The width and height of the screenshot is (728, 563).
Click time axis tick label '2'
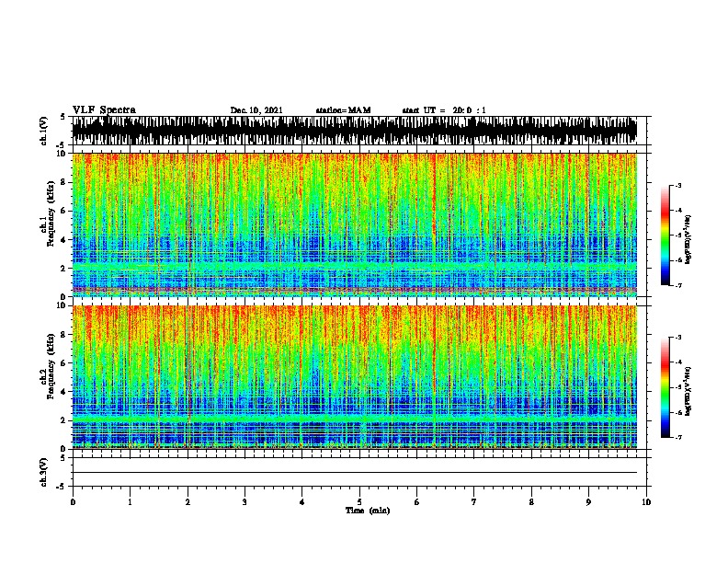(188, 502)
